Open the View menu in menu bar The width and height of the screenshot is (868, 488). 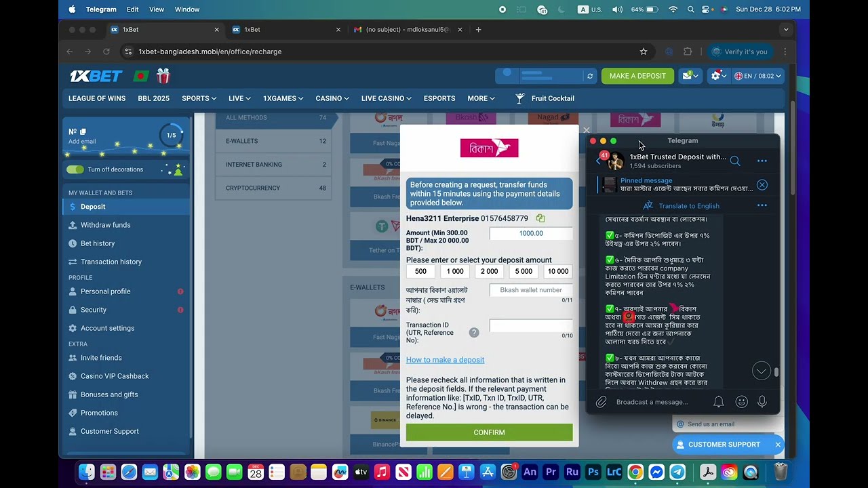click(x=157, y=9)
